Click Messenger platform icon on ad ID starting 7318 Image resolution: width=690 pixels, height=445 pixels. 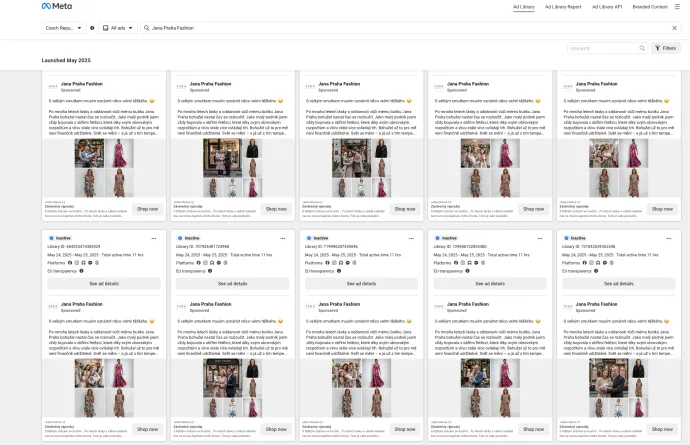click(605, 263)
